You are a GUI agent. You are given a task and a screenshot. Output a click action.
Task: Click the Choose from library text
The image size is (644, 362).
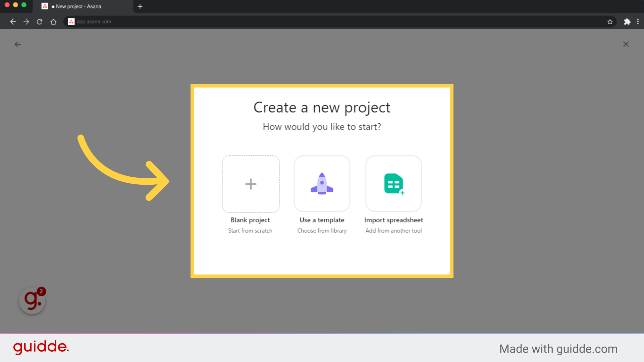pyautogui.click(x=322, y=231)
